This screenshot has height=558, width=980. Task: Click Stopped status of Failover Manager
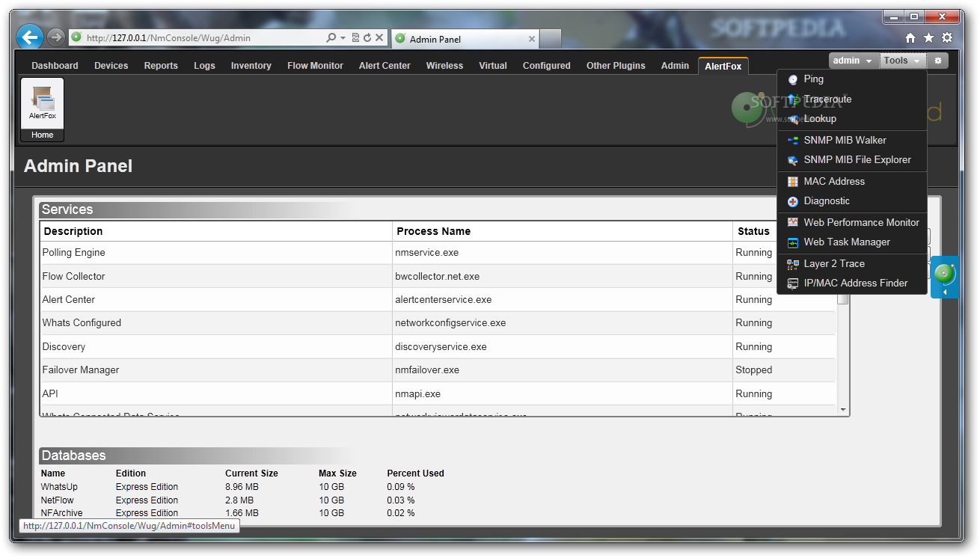point(754,370)
